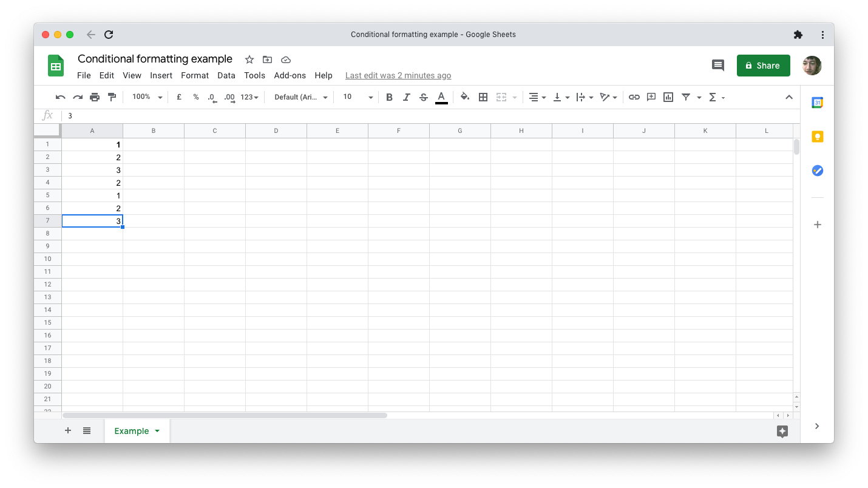Click the formula bar input
The width and height of the screenshot is (868, 488).
pos(430,115)
